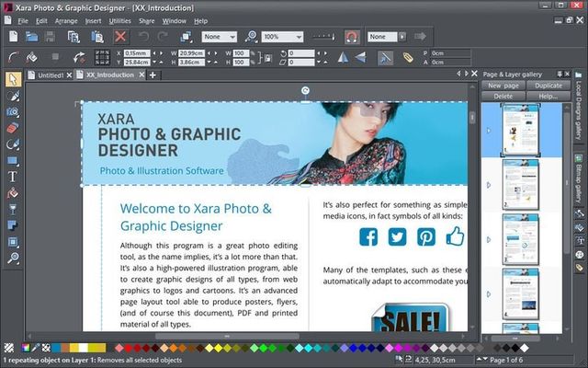
Task: Select the Photo tool camera icon
Action: (x=13, y=111)
